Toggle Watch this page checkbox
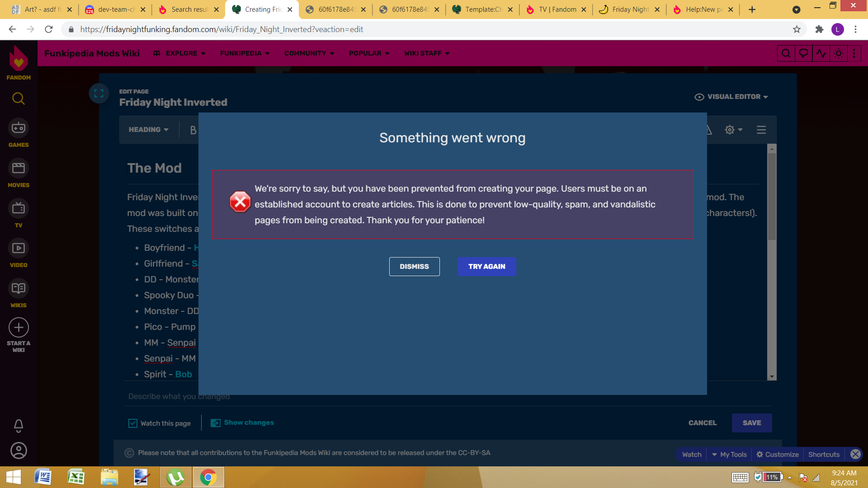This screenshot has width=868, height=488. point(132,422)
